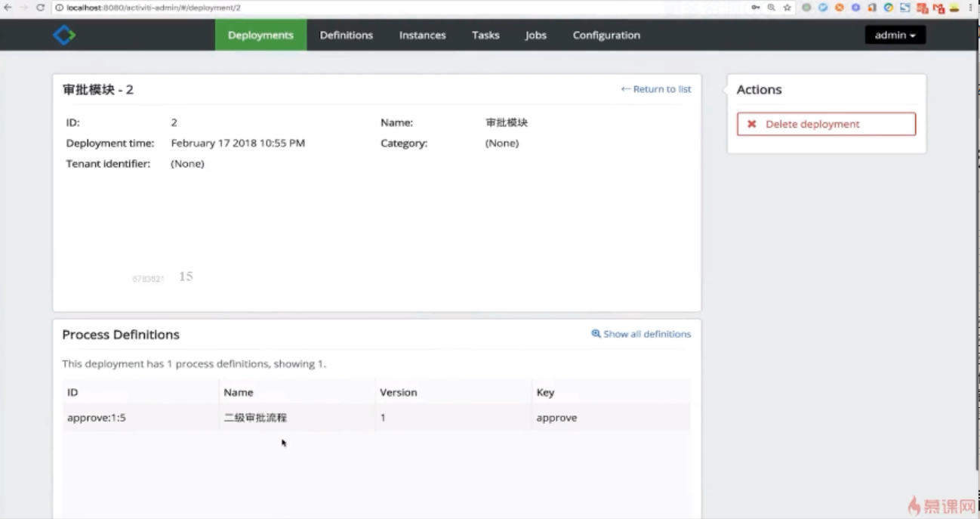980x519 pixels.
Task: Click the 审批模块 - 2 panel heading
Action: tap(98, 89)
